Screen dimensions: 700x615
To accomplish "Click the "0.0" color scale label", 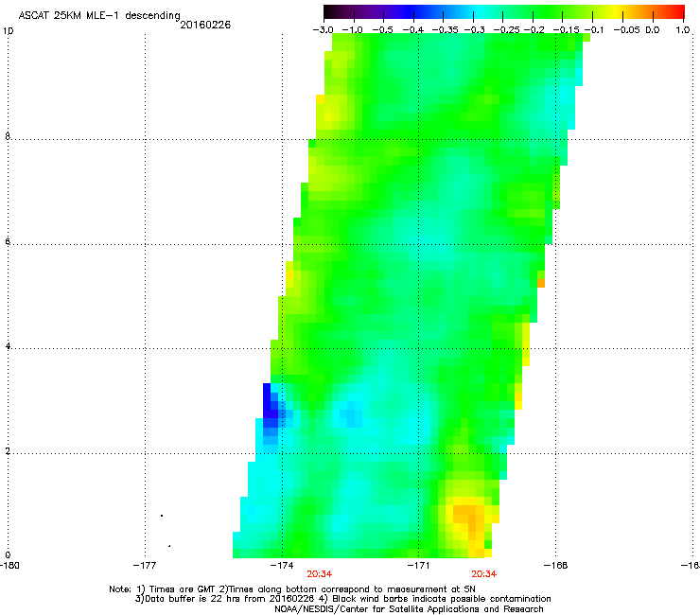I will (653, 30).
